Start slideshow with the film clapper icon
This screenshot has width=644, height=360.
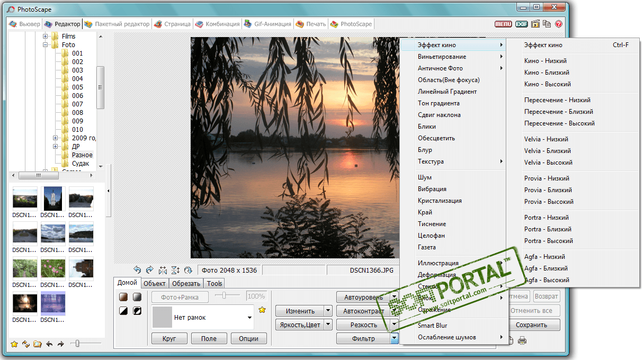[x=535, y=24]
